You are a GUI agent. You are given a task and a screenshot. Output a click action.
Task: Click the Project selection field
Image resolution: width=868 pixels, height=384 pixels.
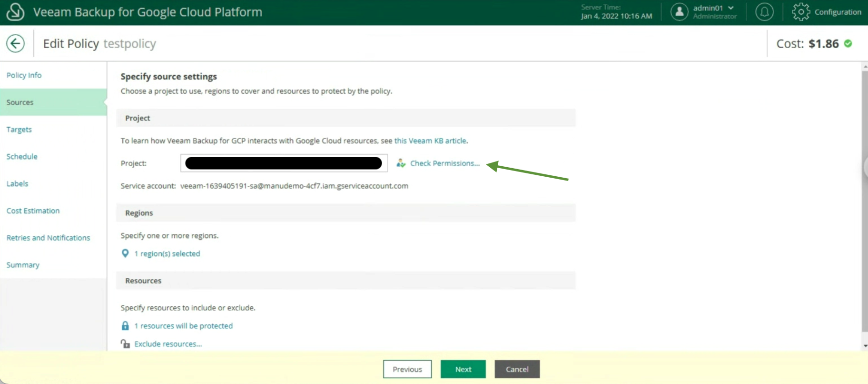[x=284, y=163]
